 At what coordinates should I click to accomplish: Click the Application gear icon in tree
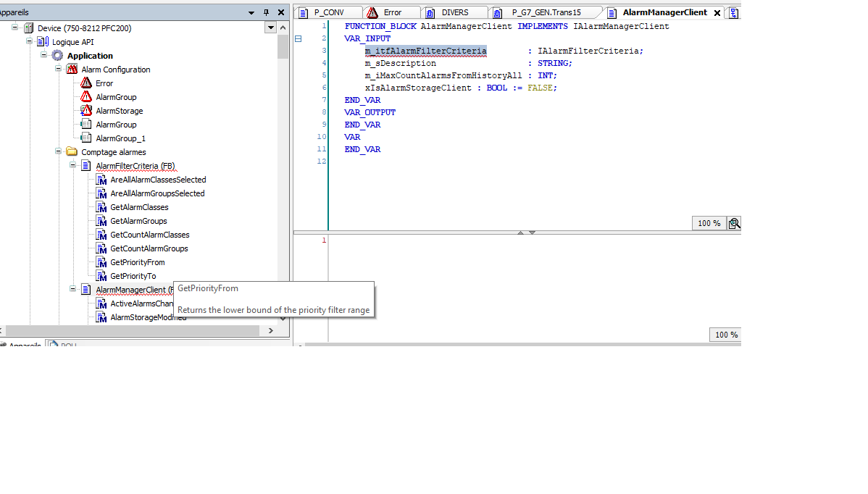(x=57, y=56)
